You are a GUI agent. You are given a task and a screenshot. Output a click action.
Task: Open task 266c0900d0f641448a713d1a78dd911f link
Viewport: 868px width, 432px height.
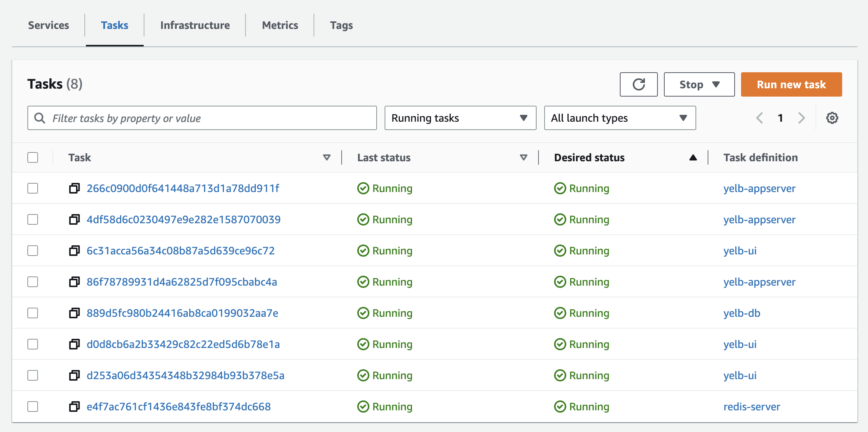(x=183, y=188)
